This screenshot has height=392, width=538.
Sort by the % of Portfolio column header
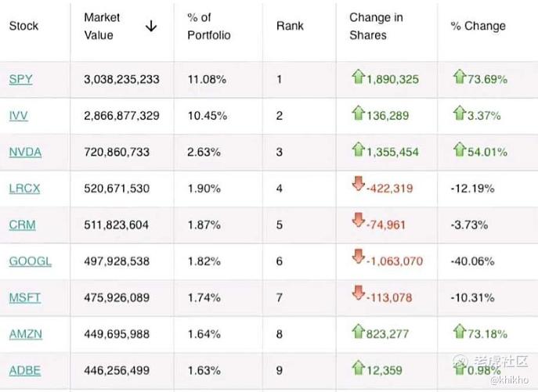point(208,26)
